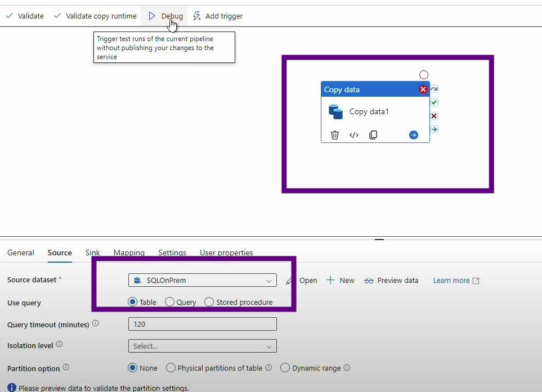542x392 pixels.
Task: Click the panel resize handle above the tabs
Action: click(379, 240)
